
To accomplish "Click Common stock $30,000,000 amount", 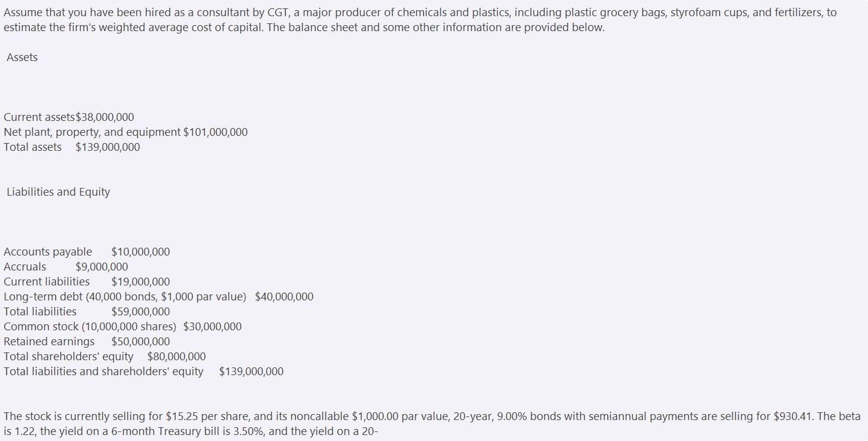I will tap(212, 327).
